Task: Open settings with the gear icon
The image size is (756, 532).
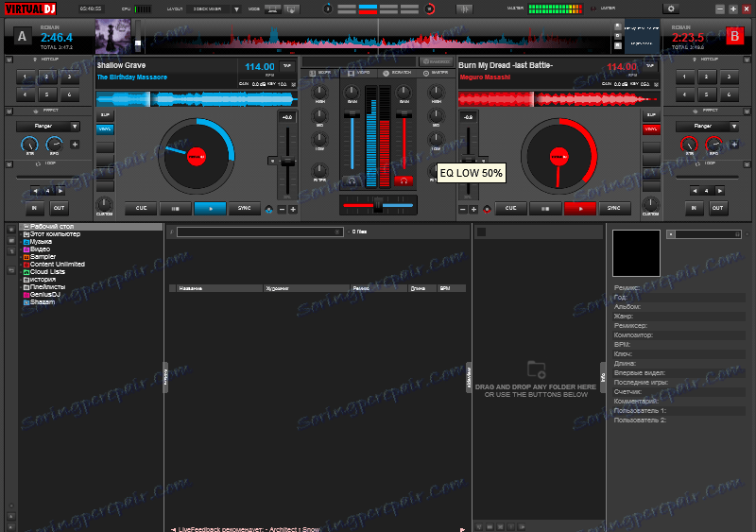Action: coord(672,9)
